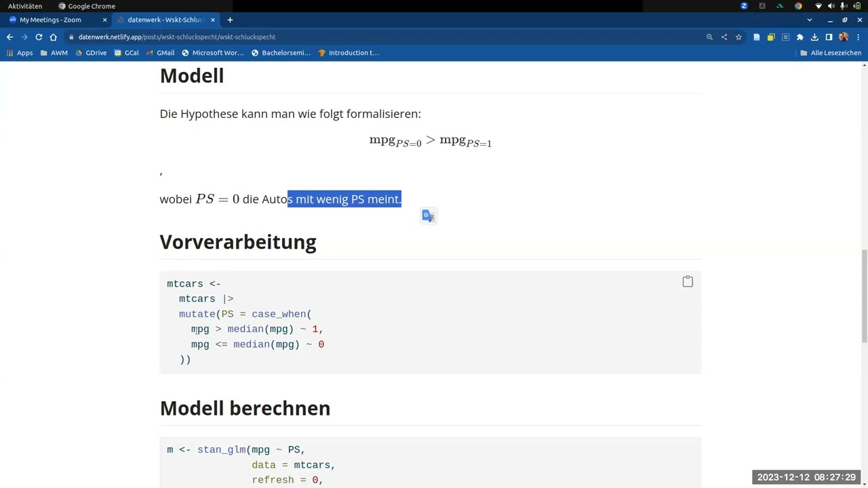Click the page's vertical scrollbar thumb
Image resolution: width=868 pixels, height=488 pixels.
(x=864, y=296)
